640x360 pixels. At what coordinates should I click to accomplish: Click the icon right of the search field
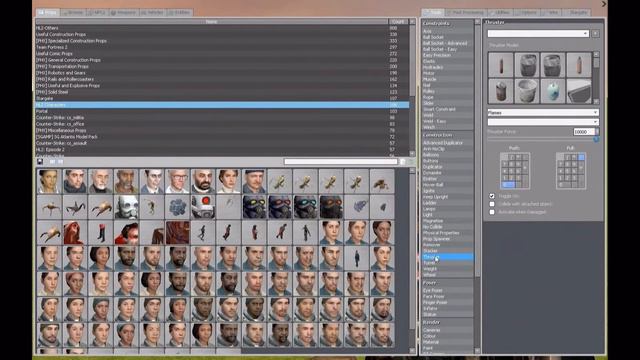point(402,162)
